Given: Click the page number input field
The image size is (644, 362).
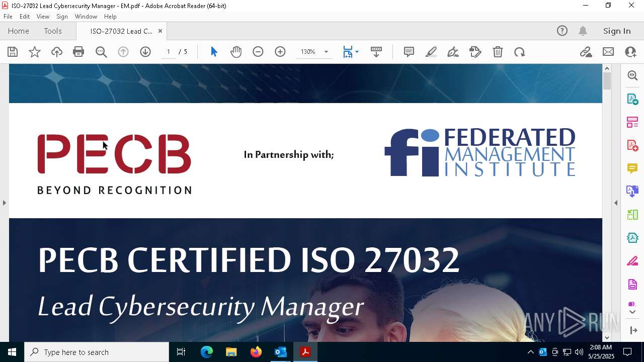Looking at the screenshot, I should click(168, 52).
